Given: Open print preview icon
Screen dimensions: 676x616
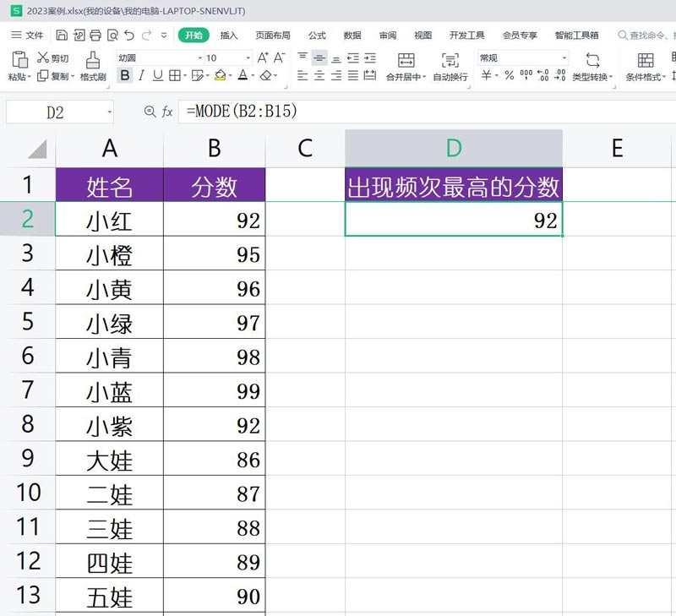Looking at the screenshot, I should (112, 35).
